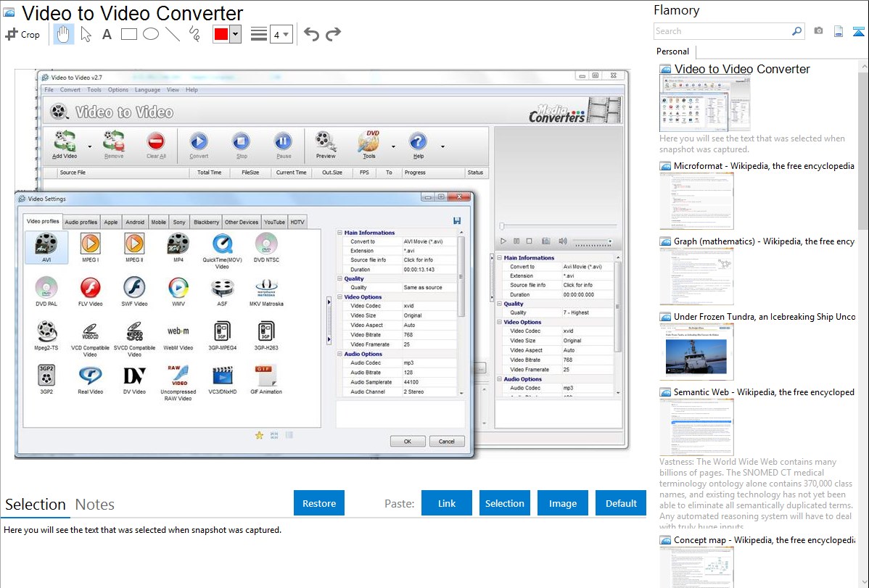Viewport: 869px width, 588px height.
Task: Open Concept map Wikipedia snapshot title
Action: (764, 540)
